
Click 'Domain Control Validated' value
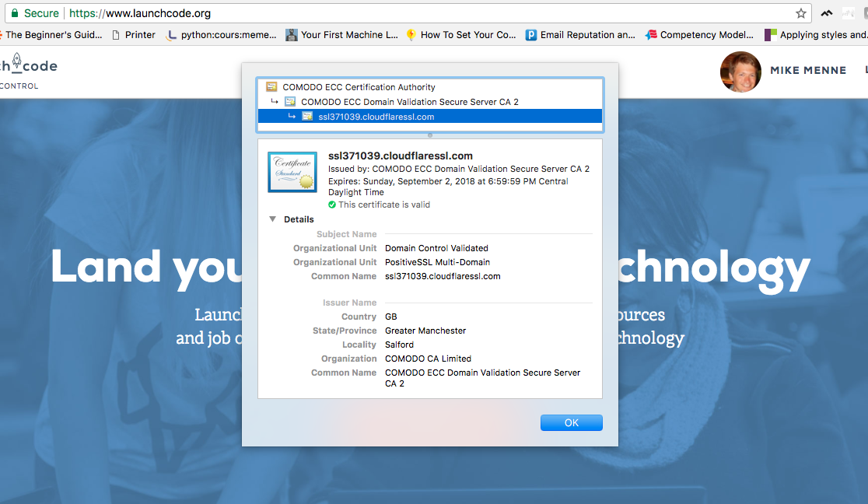click(x=437, y=248)
